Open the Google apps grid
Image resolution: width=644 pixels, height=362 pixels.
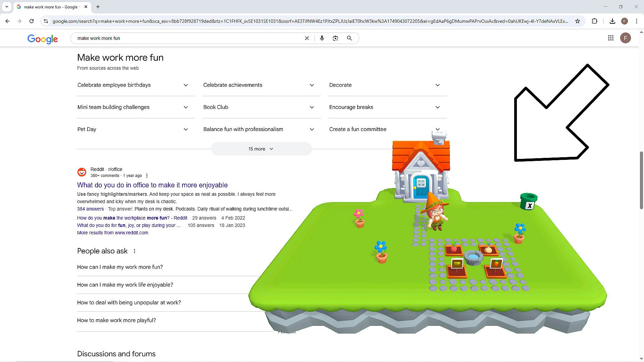(x=610, y=38)
